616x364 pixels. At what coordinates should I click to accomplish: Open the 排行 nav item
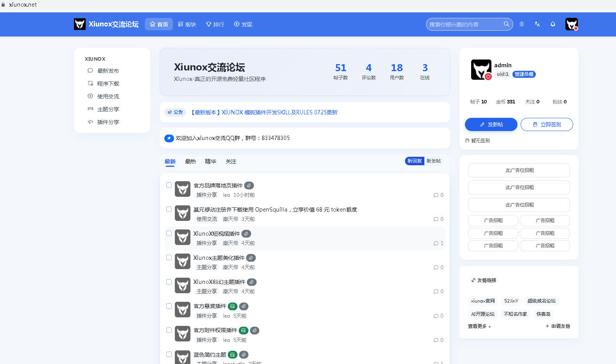215,24
